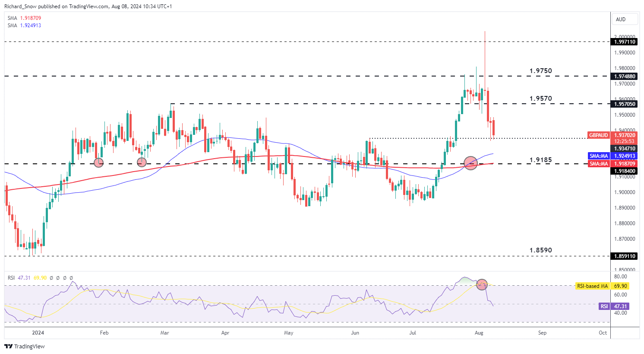
Task: Click the 1.997110 price axis label
Action: [625, 42]
